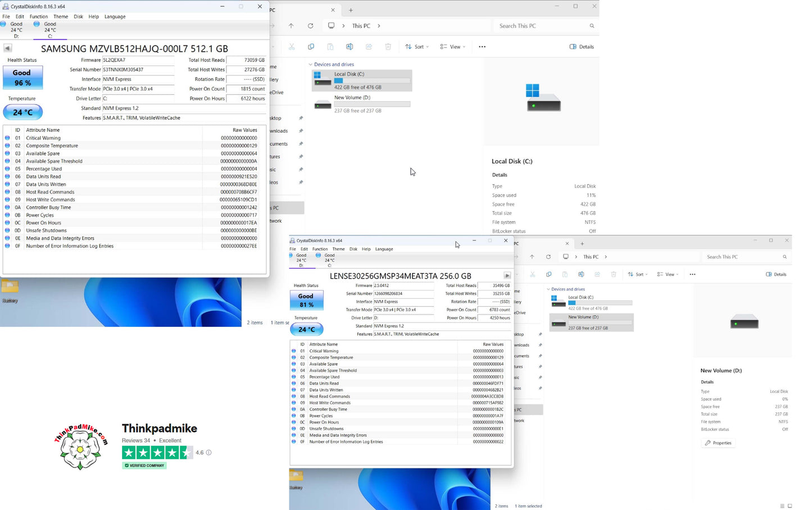Open Help menu in LENSE30256 CrystalDiskInfo window

366,249
